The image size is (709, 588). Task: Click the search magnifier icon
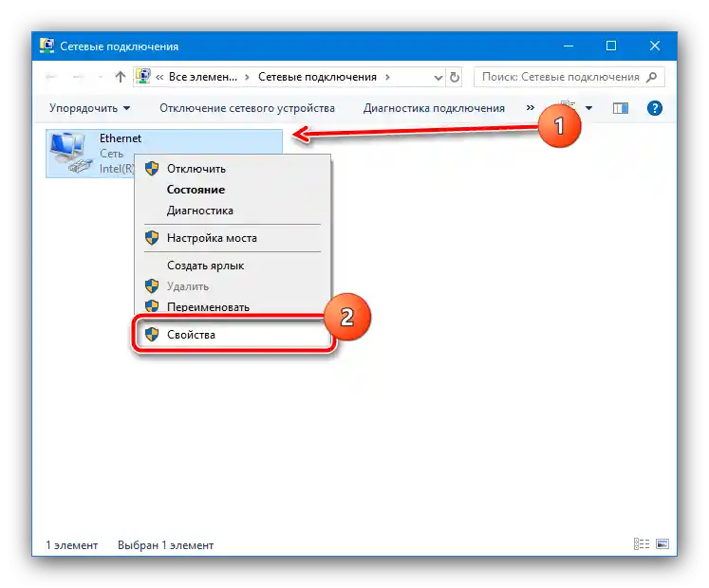tap(651, 77)
